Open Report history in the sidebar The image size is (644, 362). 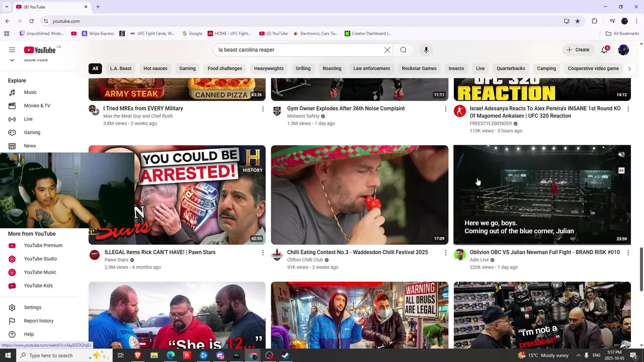pyautogui.click(x=39, y=321)
